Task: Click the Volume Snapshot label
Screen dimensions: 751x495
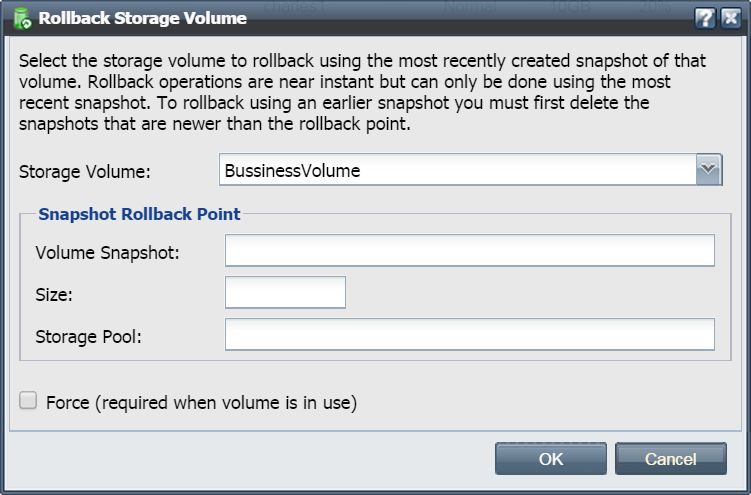Action: [107, 252]
